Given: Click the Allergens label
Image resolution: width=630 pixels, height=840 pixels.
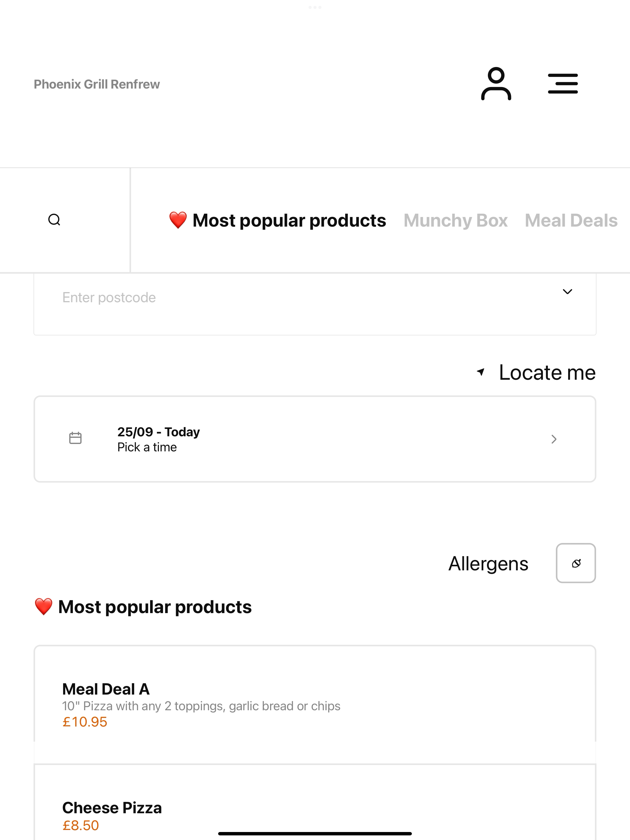Looking at the screenshot, I should point(488,564).
